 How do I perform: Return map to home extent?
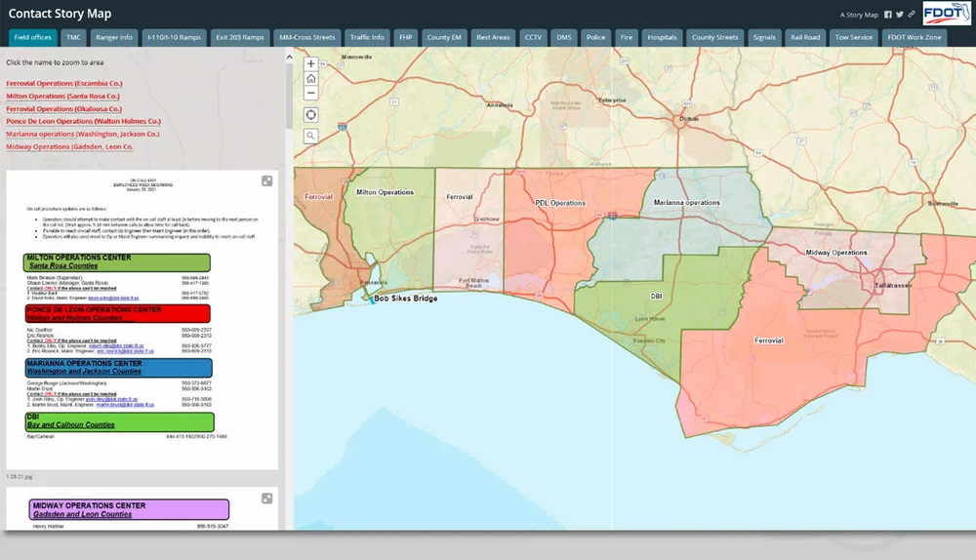pyautogui.click(x=310, y=78)
